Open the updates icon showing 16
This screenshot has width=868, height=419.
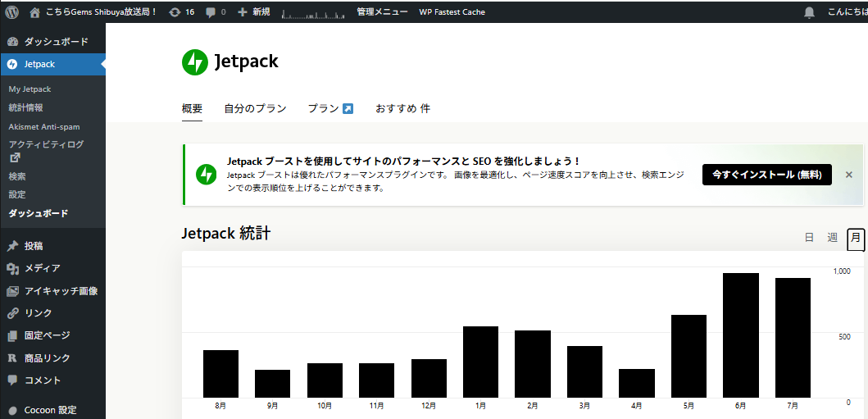175,11
